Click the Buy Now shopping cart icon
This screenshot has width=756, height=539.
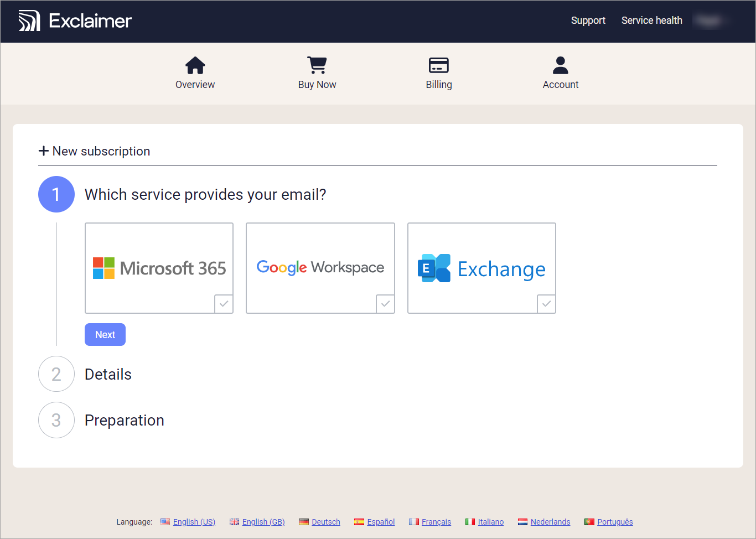pos(317,65)
